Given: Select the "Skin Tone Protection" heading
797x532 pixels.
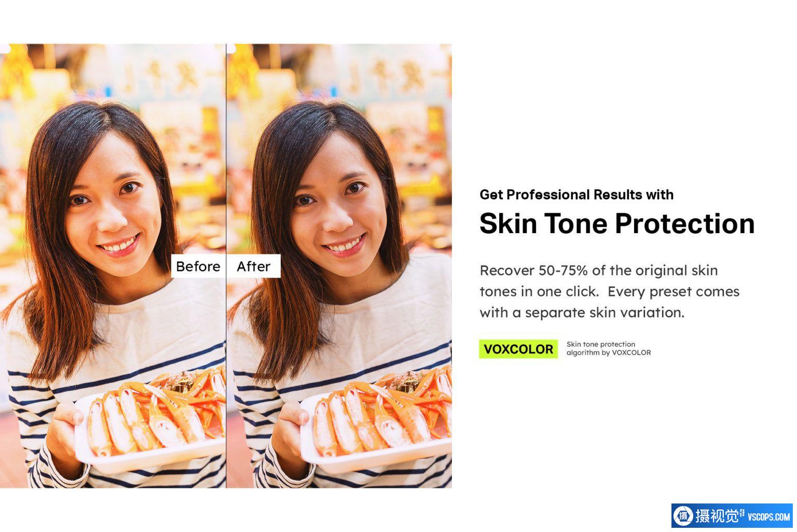Looking at the screenshot, I should (617, 224).
